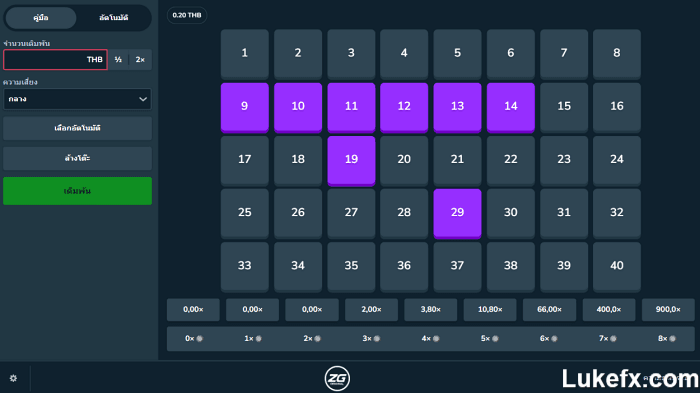Double the bet with 2× button
Image resolution: width=700 pixels, height=393 pixels.
[x=140, y=59]
